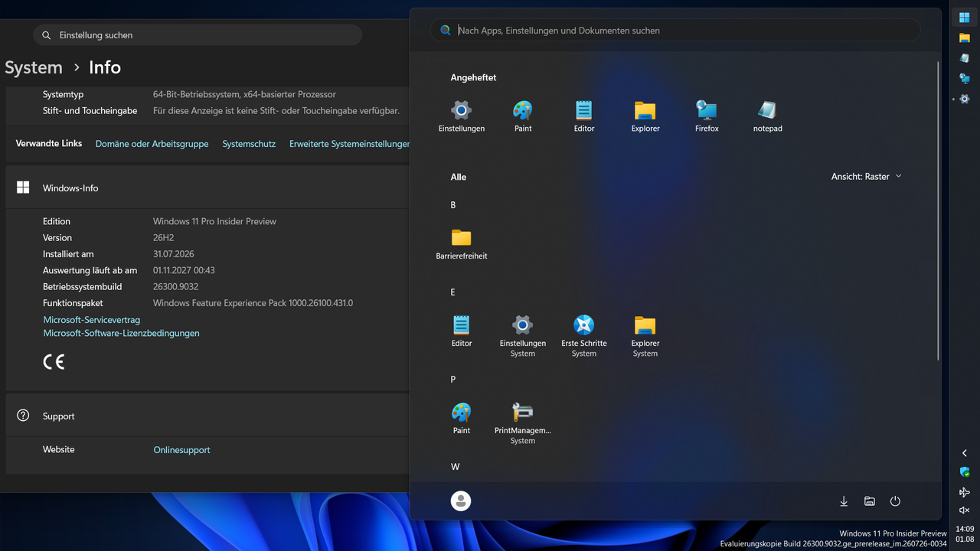
Task: Switch to notepad in the taskbar
Action: tap(965, 58)
